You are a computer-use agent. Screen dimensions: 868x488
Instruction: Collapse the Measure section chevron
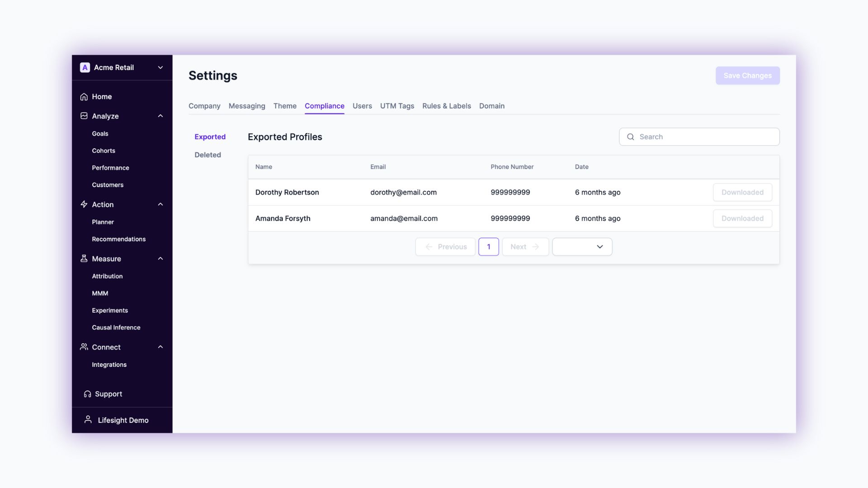[160, 258]
